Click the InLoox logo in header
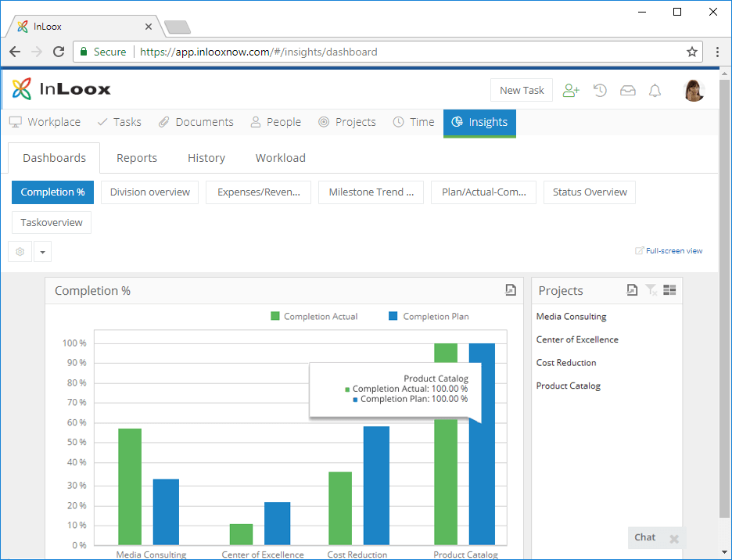 pyautogui.click(x=61, y=88)
